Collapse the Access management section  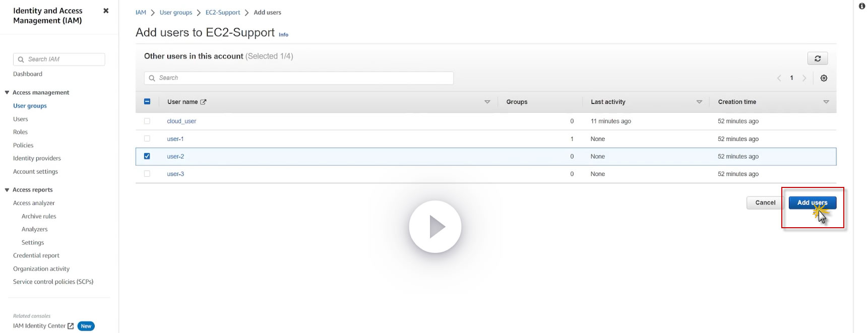[7, 93]
